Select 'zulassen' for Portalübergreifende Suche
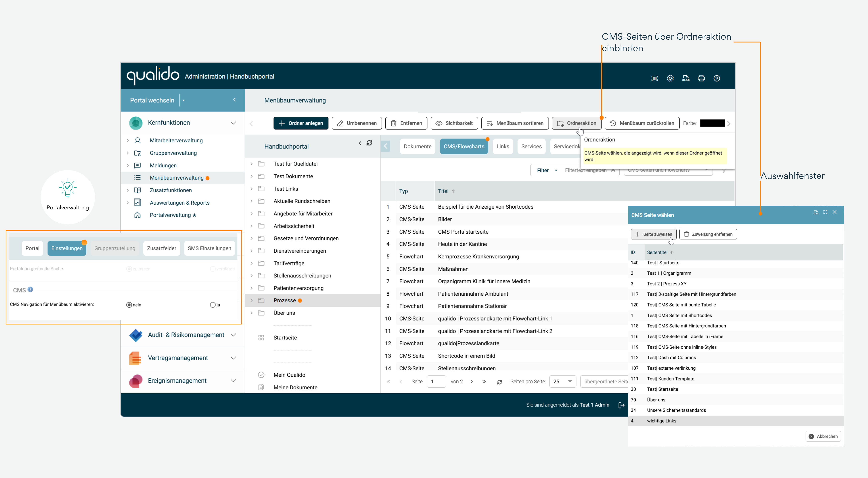 pyautogui.click(x=129, y=269)
